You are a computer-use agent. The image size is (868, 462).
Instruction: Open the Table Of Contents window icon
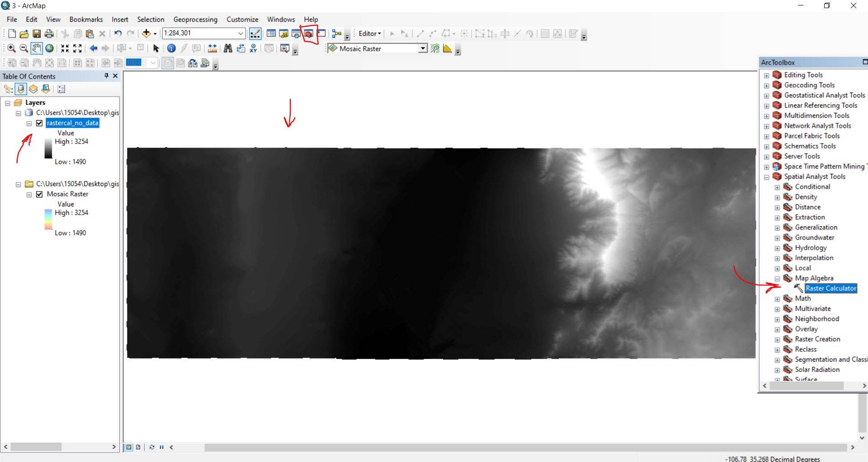click(271, 33)
